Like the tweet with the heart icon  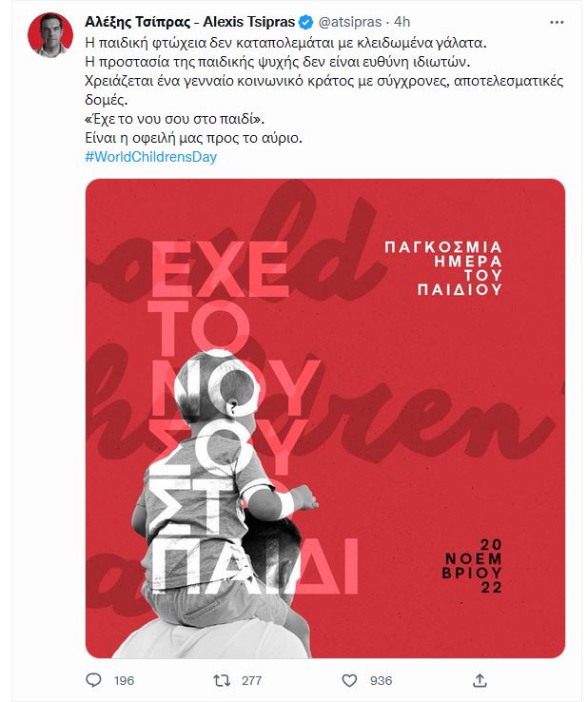349,680
